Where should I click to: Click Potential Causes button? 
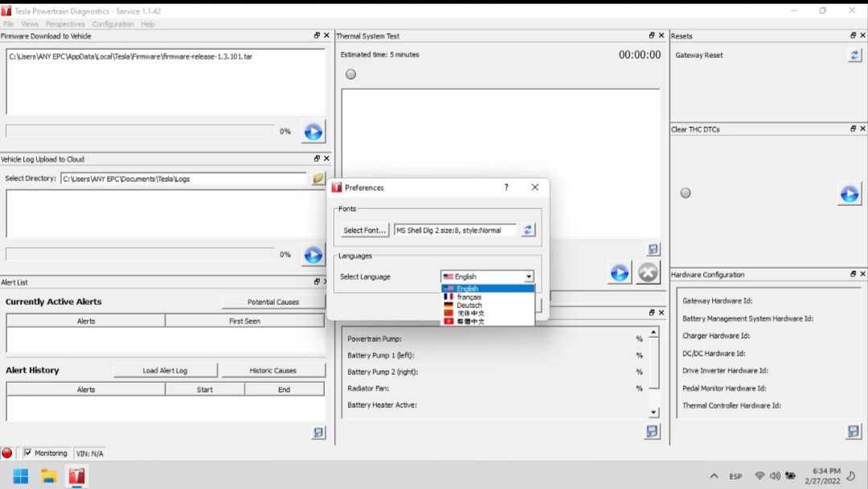click(x=273, y=302)
